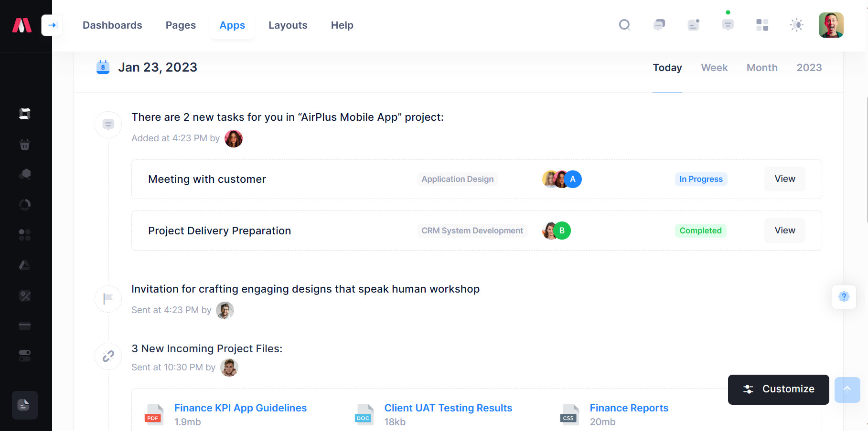Click the scroll-to-top arrow button
This screenshot has width=868, height=431.
(847, 389)
